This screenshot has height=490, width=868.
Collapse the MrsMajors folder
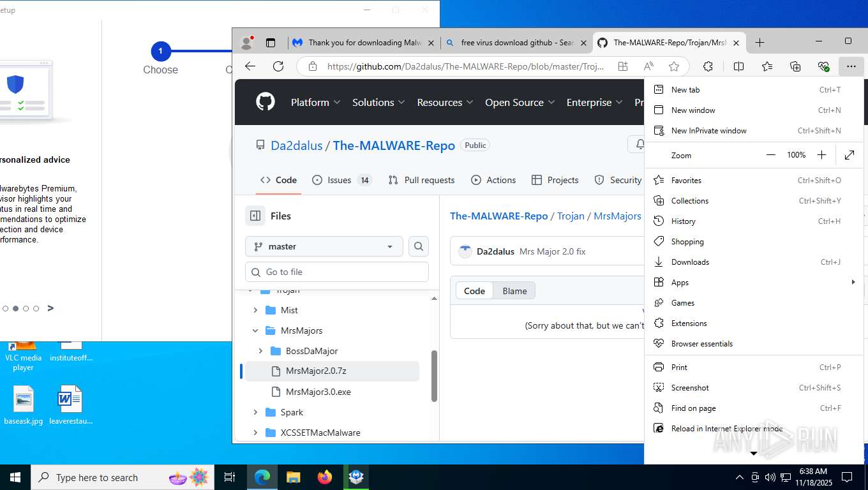tap(255, 330)
